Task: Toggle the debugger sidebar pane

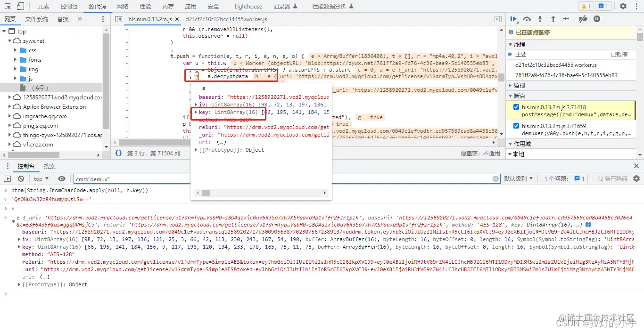Action: click(x=498, y=19)
